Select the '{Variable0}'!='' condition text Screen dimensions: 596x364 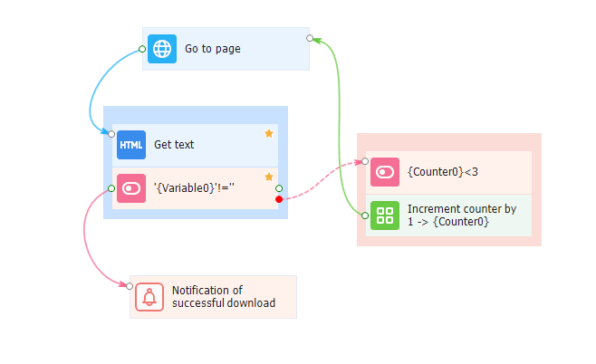[x=195, y=188]
